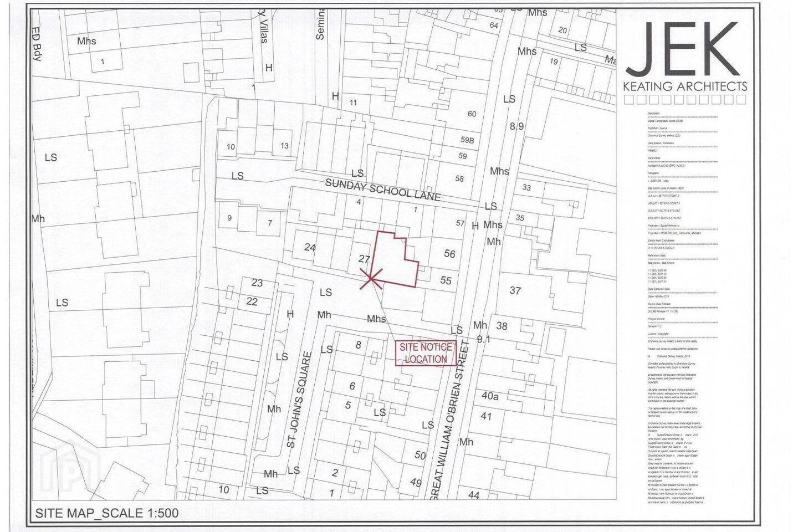
Task: Click plot number 19 on the map
Action: click(554, 62)
